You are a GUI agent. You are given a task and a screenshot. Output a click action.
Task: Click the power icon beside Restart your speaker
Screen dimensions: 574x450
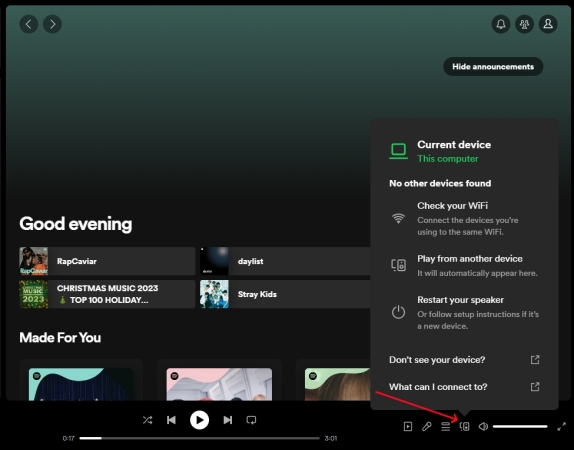398,312
